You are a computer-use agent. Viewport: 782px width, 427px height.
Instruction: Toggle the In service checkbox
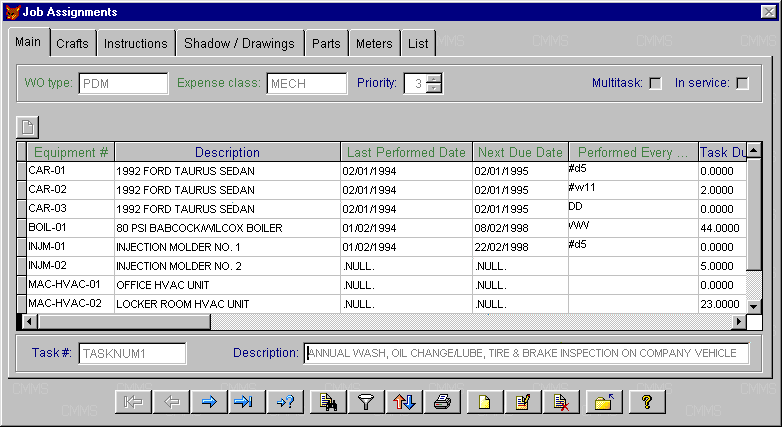click(x=742, y=84)
